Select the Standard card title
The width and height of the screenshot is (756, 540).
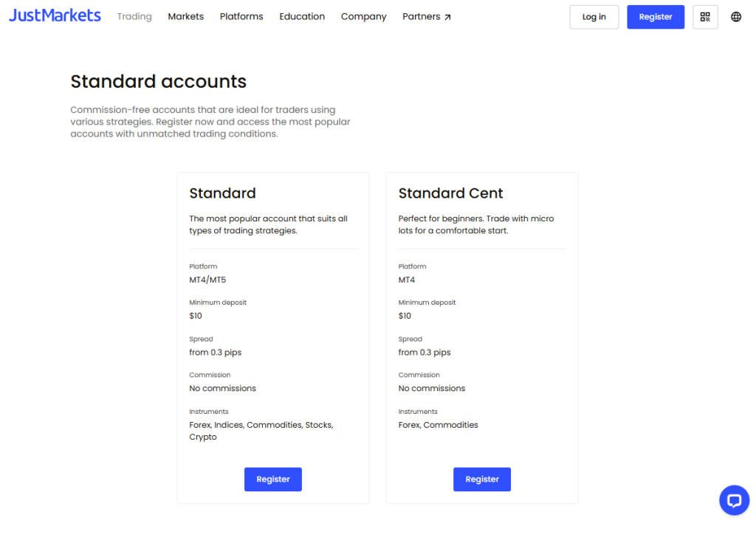pos(222,193)
